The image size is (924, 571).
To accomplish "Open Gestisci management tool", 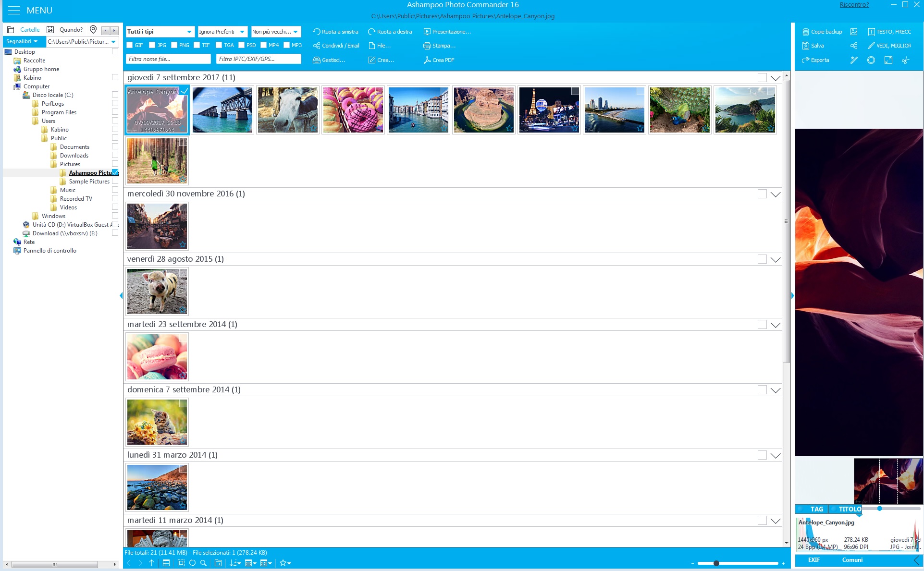I will tap(329, 60).
